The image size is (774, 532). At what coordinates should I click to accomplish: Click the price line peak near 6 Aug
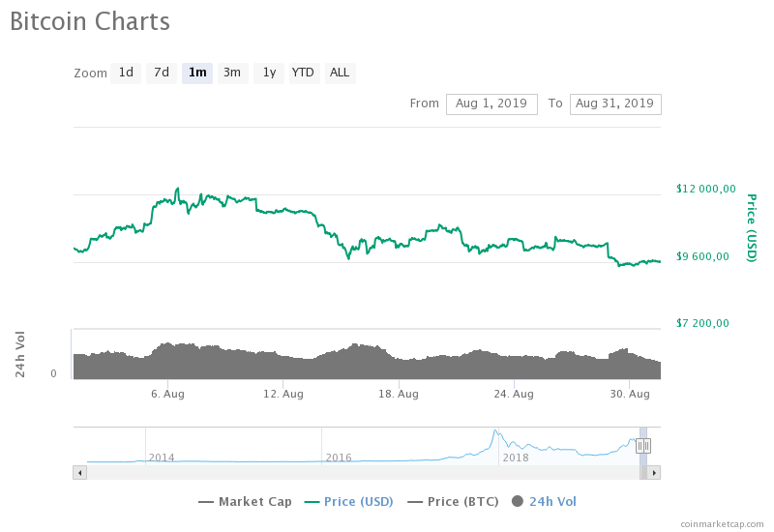[x=178, y=190]
